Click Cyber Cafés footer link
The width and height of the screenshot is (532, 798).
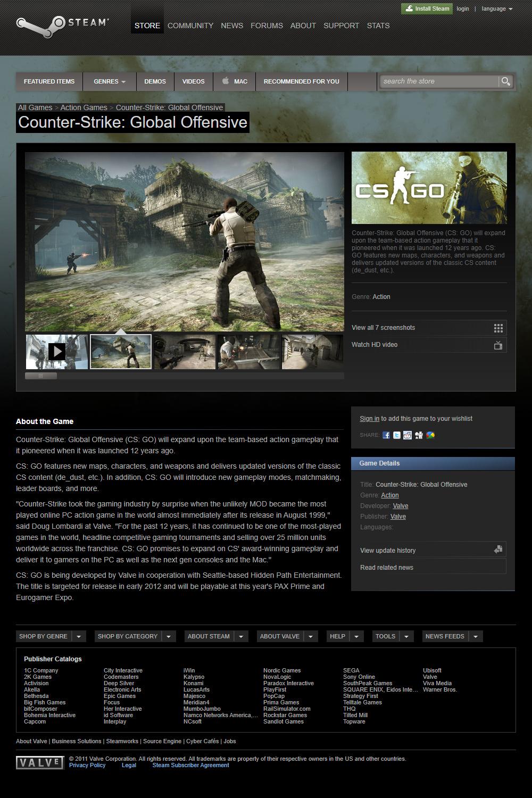point(202,741)
